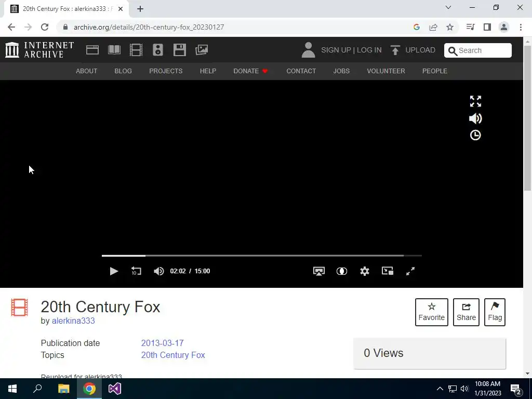The width and height of the screenshot is (532, 399).
Task: Click the 20th Century Fox topic link
Action: point(173,355)
